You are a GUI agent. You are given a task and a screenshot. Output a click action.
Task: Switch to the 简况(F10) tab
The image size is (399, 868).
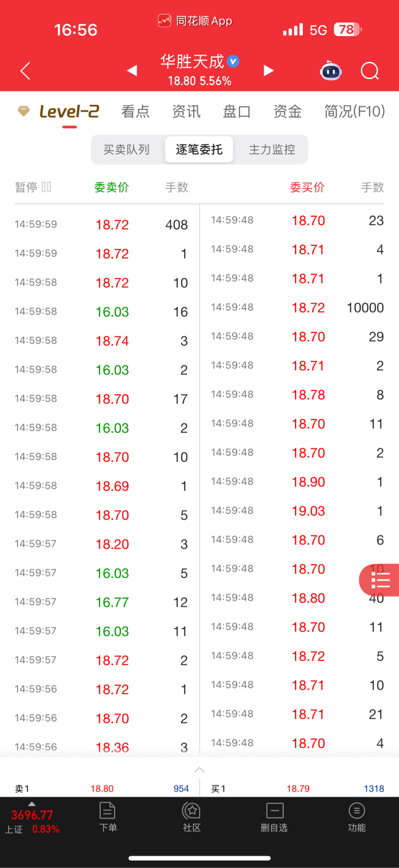[x=354, y=111]
